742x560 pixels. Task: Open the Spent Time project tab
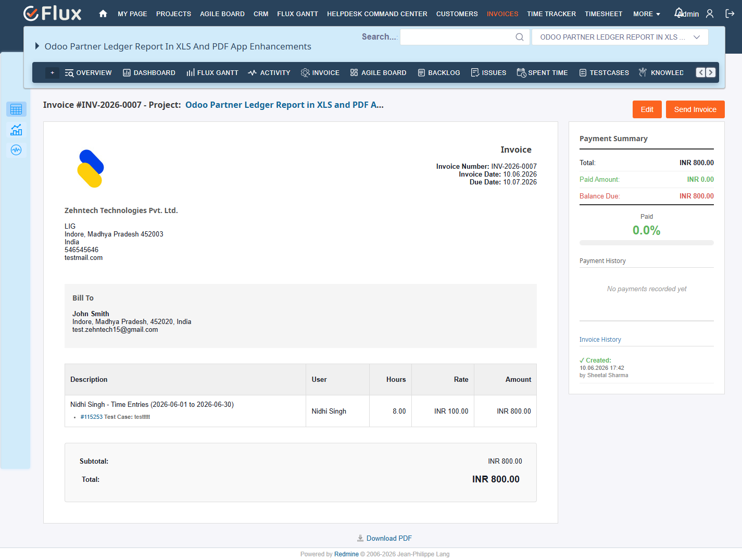542,73
